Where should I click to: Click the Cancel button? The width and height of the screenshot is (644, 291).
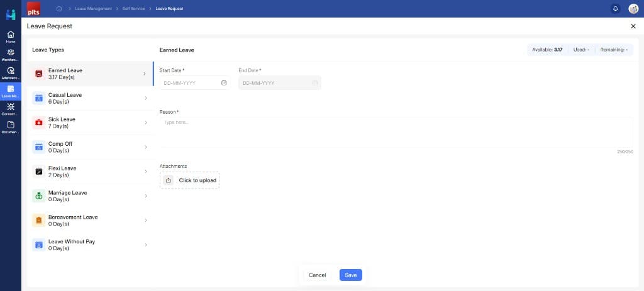[x=317, y=275]
